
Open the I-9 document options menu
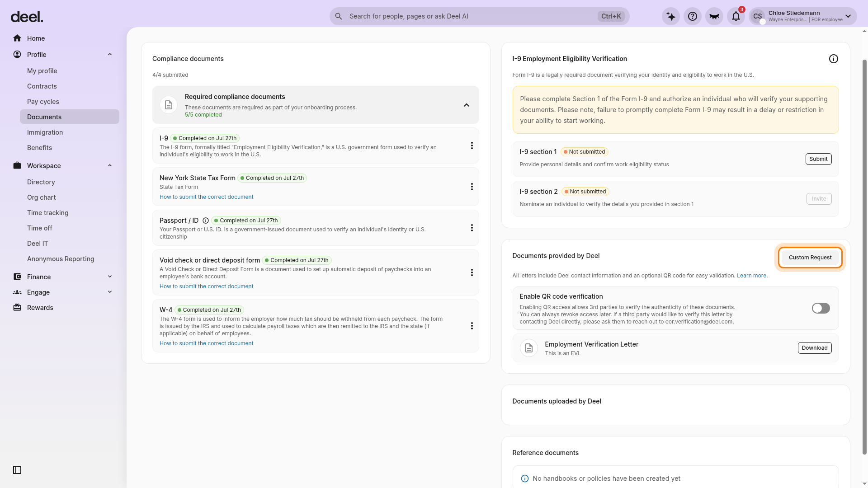pos(472,145)
